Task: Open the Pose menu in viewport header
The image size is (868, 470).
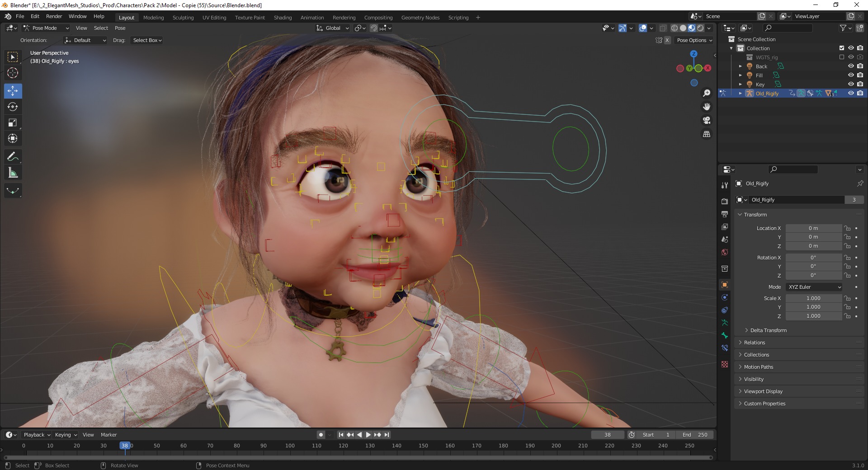Action: tap(120, 28)
